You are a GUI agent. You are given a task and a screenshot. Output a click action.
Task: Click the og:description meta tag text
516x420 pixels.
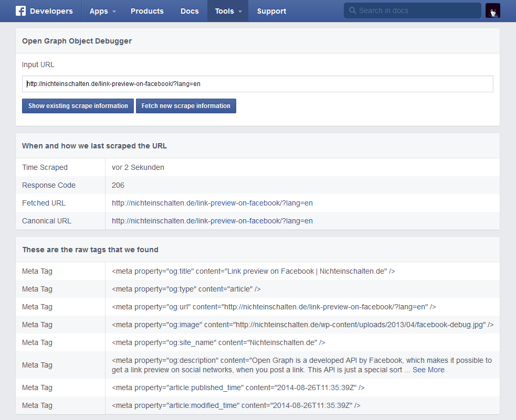pos(302,365)
